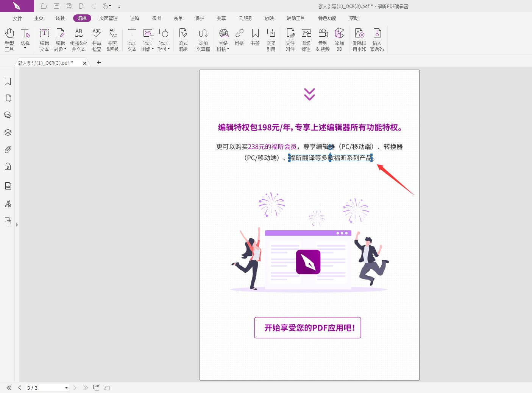Go to the previous page
532x393 pixels.
coord(20,388)
